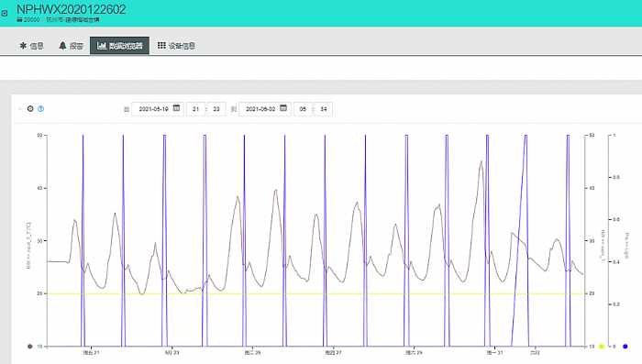Open the end date picker field 2021-06-02

point(265,109)
